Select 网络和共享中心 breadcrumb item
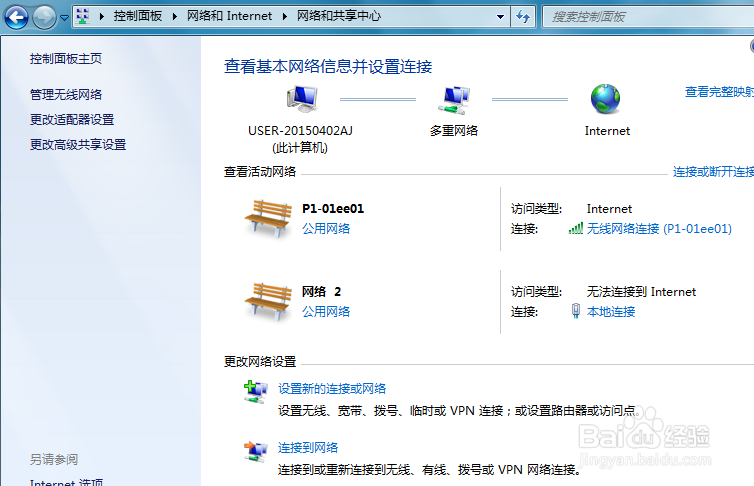The image size is (754, 486). click(x=339, y=16)
